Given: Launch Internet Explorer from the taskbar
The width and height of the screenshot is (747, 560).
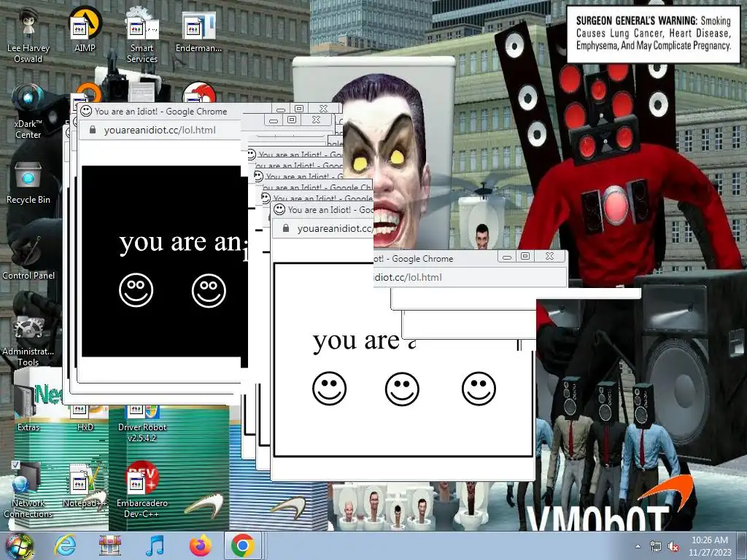Looking at the screenshot, I should pyautogui.click(x=65, y=545).
